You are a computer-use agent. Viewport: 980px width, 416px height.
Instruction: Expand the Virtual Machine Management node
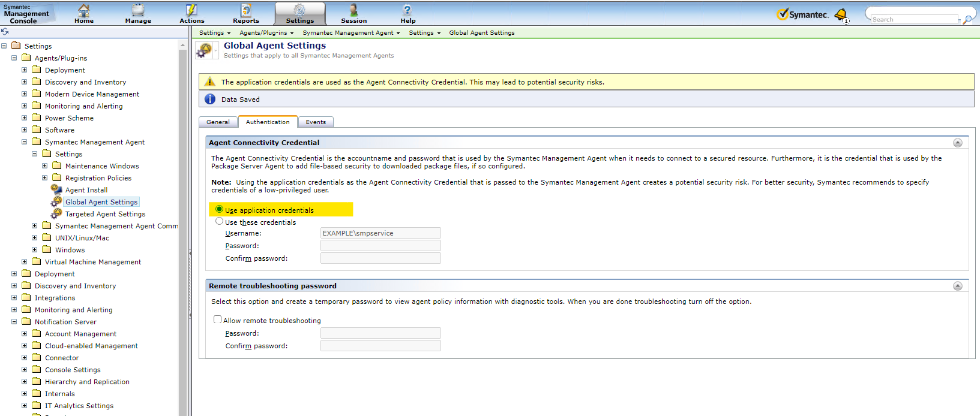point(25,262)
